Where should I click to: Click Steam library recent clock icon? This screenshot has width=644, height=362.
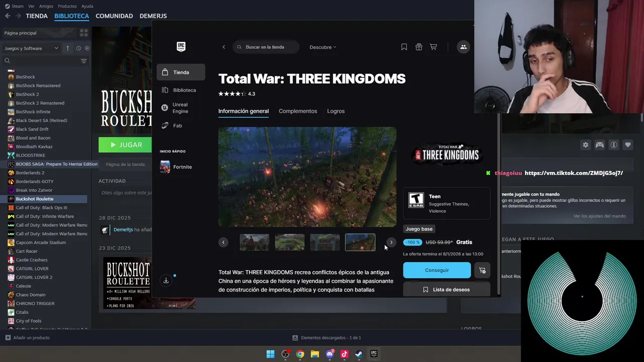(78, 48)
